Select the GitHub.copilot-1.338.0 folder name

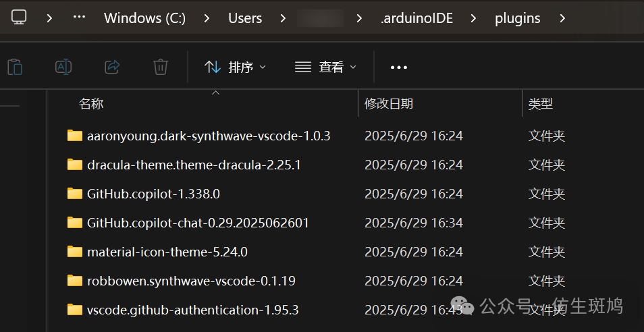click(154, 194)
